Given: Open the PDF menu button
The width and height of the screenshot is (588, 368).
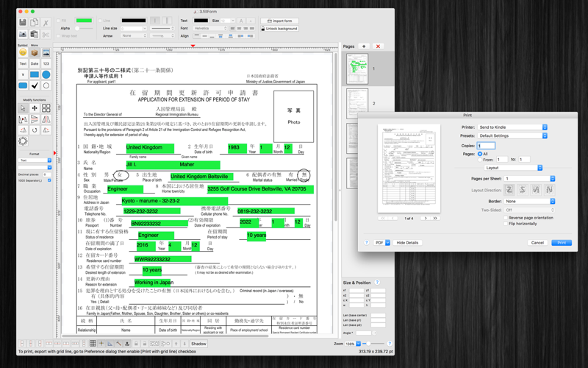Looking at the screenshot, I should point(382,243).
